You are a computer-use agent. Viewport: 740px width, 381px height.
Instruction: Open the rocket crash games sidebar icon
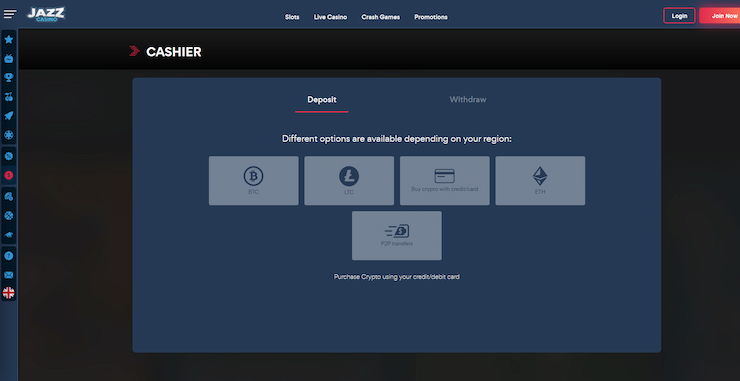click(8, 116)
